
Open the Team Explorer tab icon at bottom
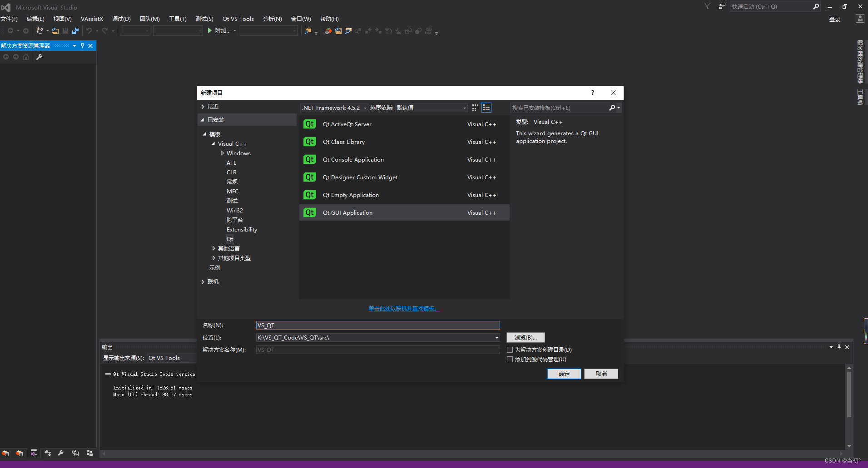[x=89, y=453]
